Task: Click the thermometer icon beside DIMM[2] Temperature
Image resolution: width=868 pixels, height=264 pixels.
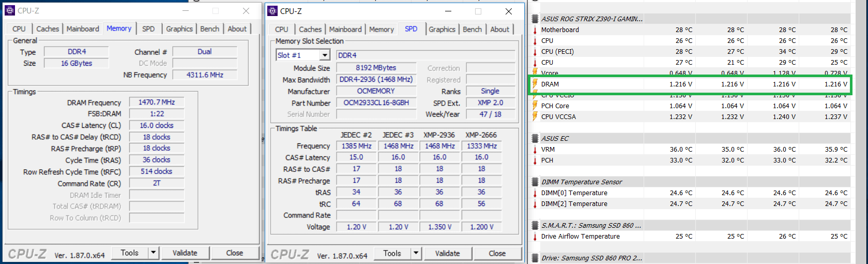Action: tap(535, 204)
